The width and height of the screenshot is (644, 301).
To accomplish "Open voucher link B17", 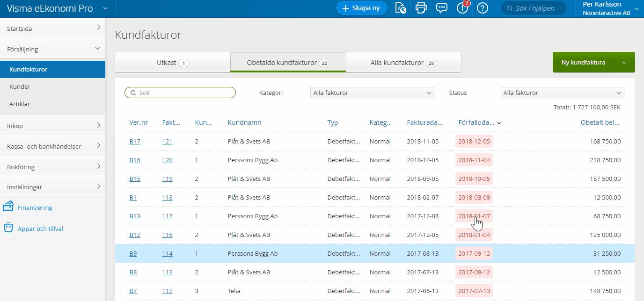I will 135,141.
